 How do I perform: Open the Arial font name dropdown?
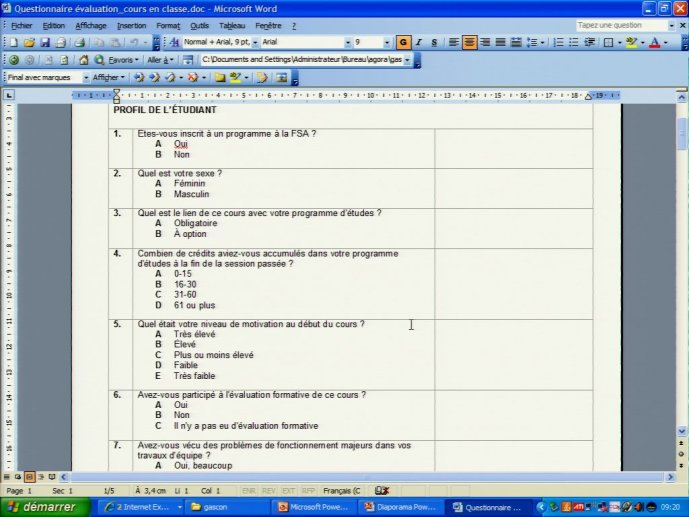(348, 43)
